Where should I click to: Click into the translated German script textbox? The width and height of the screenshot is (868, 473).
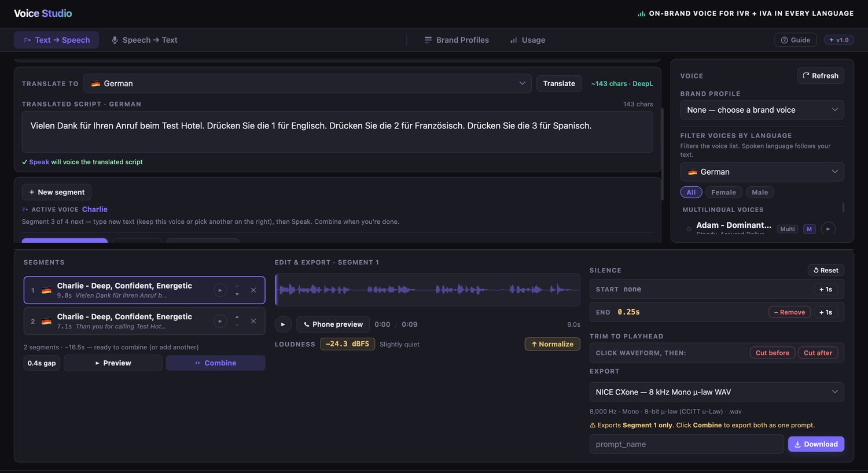pyautogui.click(x=337, y=132)
